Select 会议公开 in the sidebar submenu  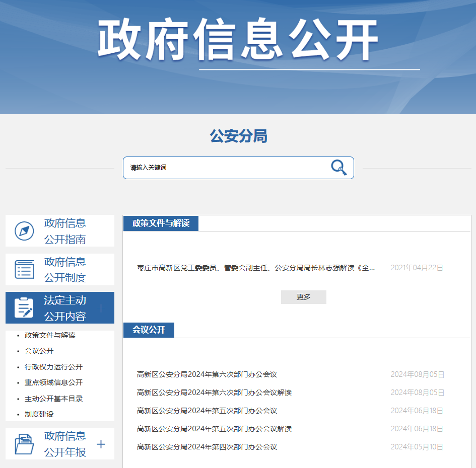39,351
